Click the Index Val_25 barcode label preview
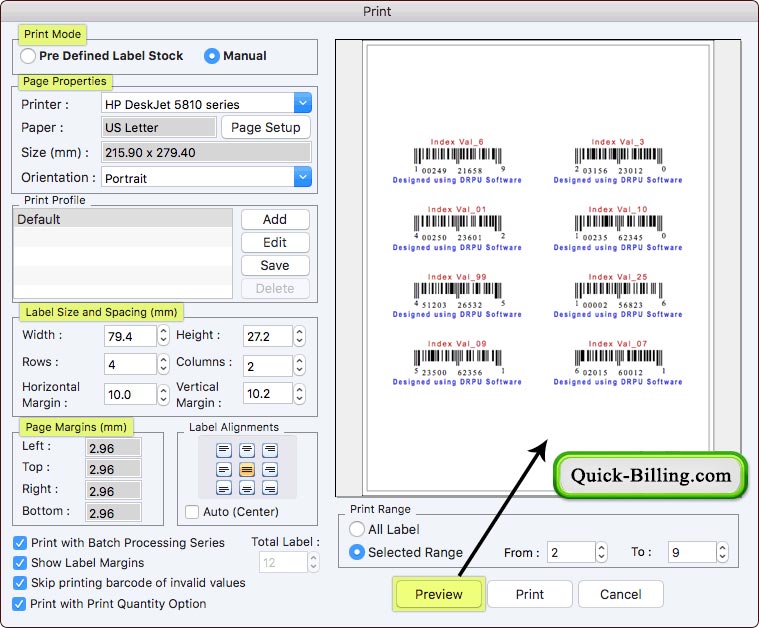Viewport: 759px width, 628px height. (x=618, y=295)
